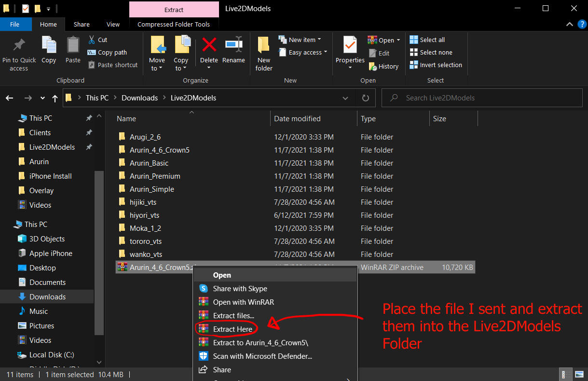Open Properties using the checkmark icon
588x381 pixels.
click(x=350, y=45)
